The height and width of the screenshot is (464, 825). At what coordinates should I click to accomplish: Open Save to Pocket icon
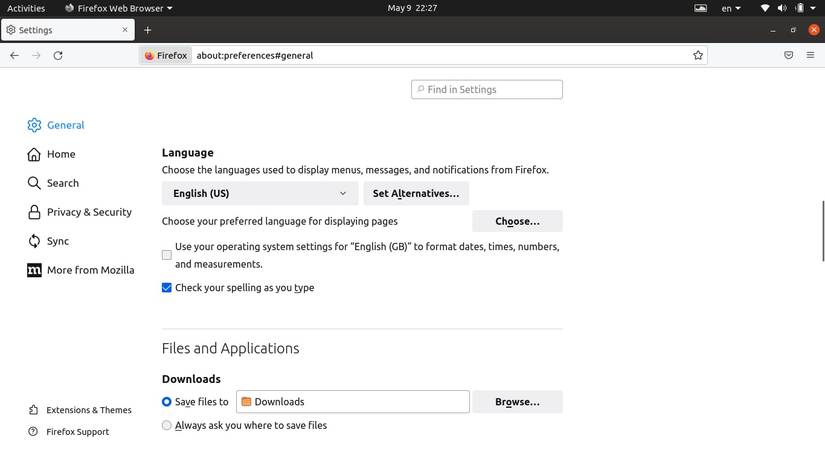pos(788,55)
